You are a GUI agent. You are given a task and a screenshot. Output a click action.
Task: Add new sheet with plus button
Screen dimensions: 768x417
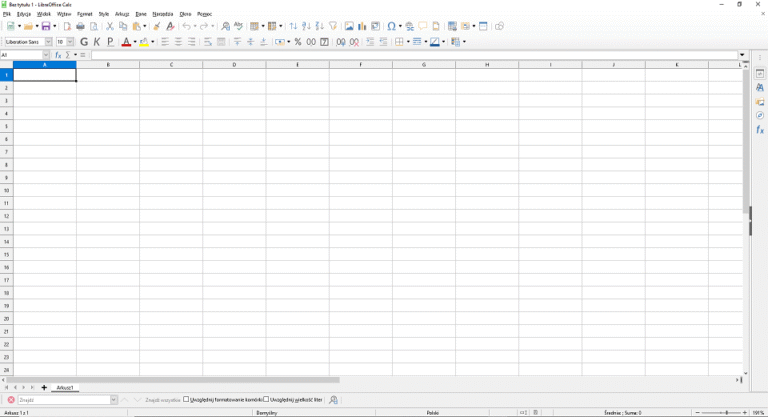tap(44, 388)
